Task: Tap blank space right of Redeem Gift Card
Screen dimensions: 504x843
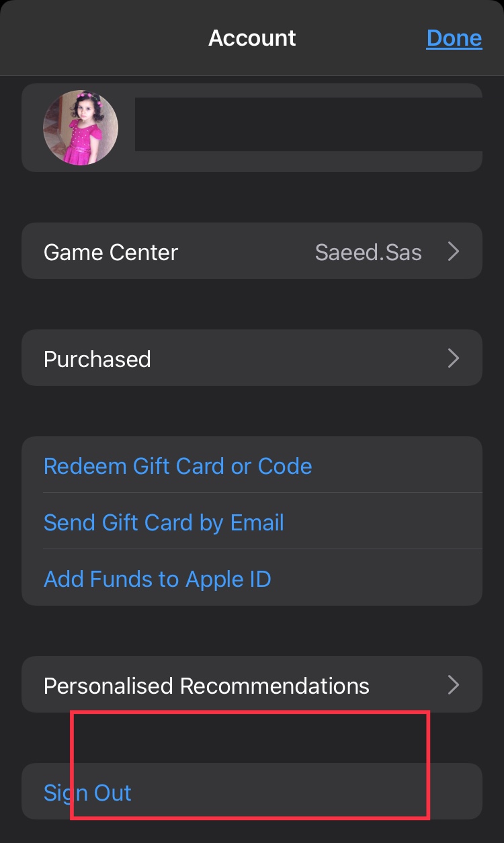Action: pos(396,466)
